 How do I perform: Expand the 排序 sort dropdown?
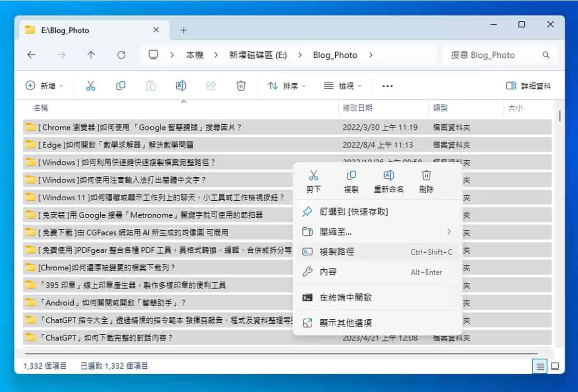tap(287, 86)
